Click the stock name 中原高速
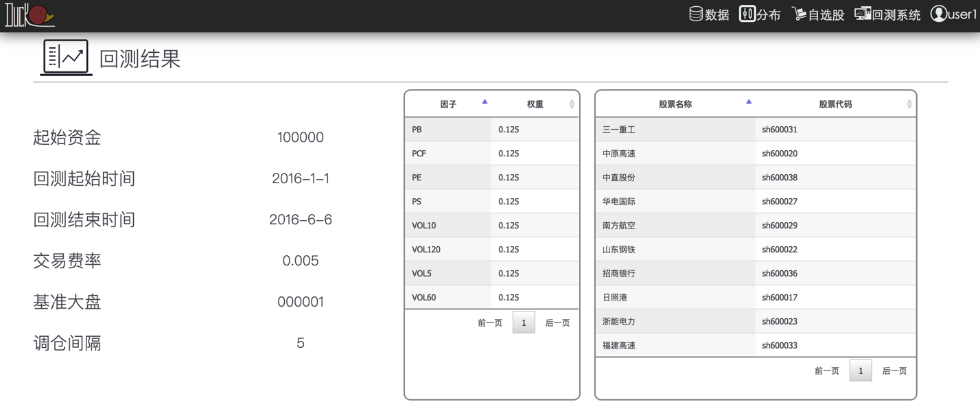The width and height of the screenshot is (980, 413). point(619,153)
